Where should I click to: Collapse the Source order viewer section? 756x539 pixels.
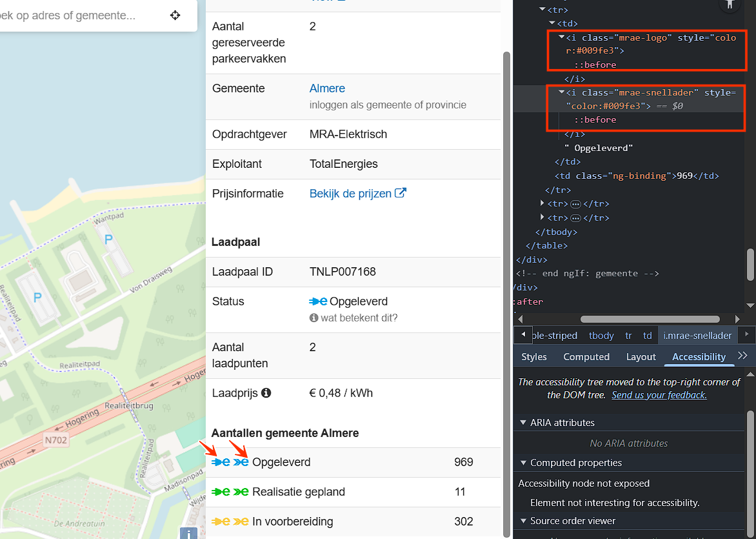(523, 521)
